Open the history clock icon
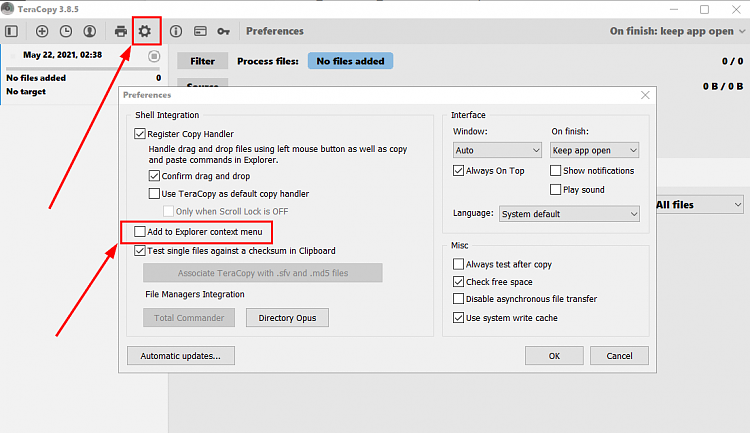The width and height of the screenshot is (750, 433). pos(66,31)
